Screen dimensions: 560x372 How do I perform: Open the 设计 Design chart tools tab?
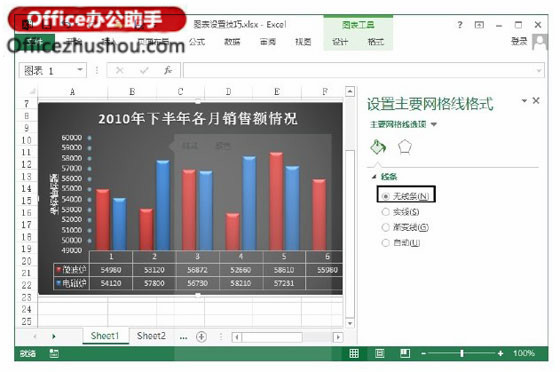point(340,42)
